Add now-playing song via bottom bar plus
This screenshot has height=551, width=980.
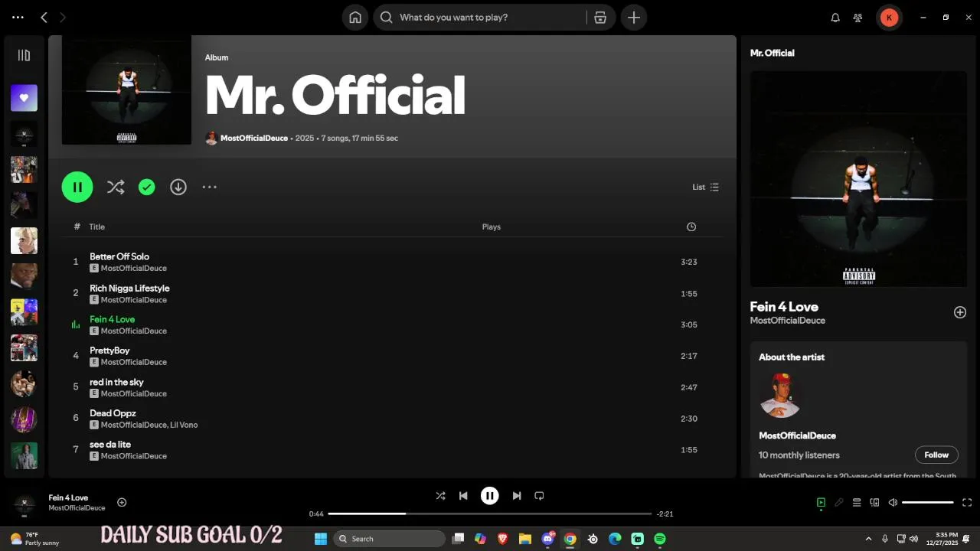(x=122, y=502)
